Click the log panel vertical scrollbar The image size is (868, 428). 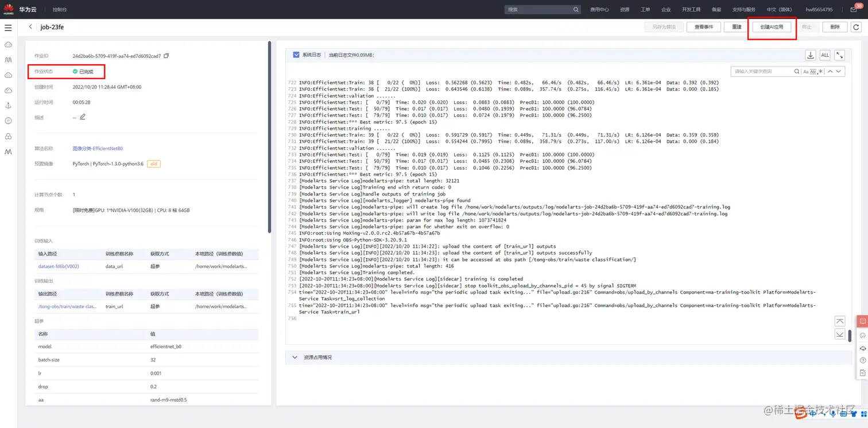coord(850,336)
